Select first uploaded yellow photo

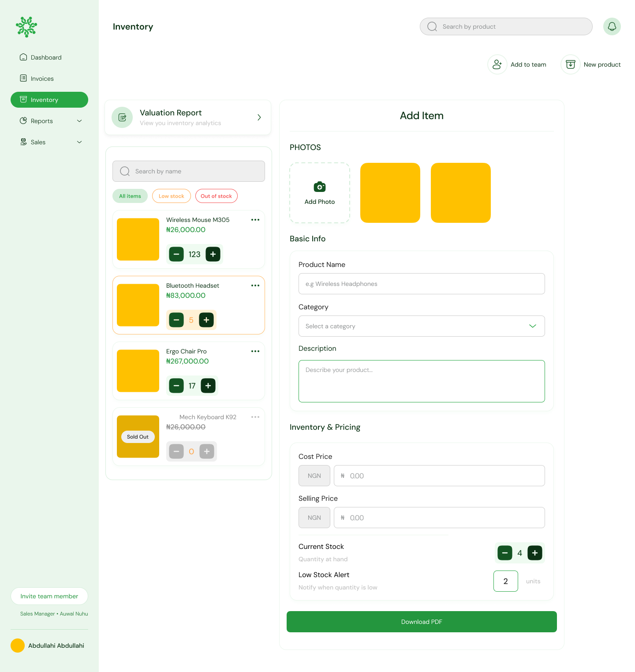click(390, 193)
